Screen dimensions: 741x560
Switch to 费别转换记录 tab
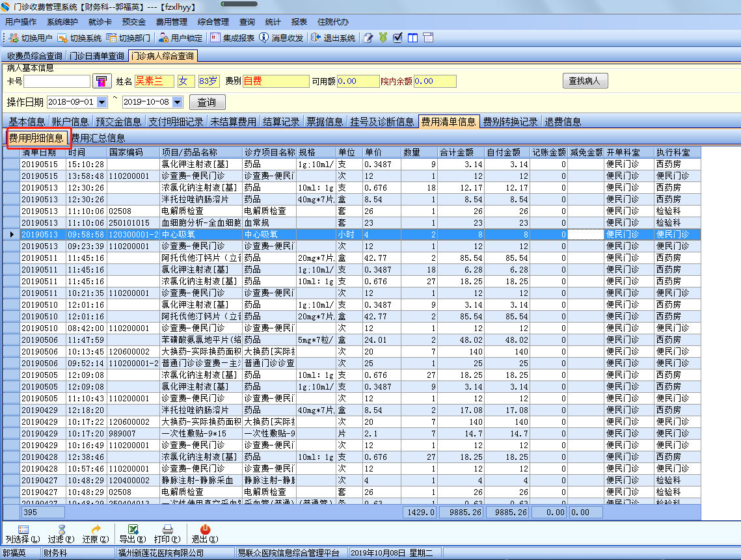click(511, 122)
